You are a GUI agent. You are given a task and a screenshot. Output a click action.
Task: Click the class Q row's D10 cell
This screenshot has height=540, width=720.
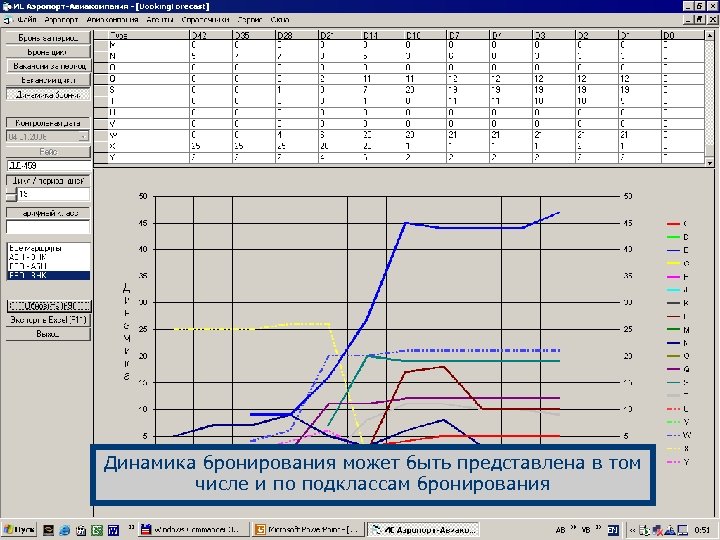(x=425, y=79)
